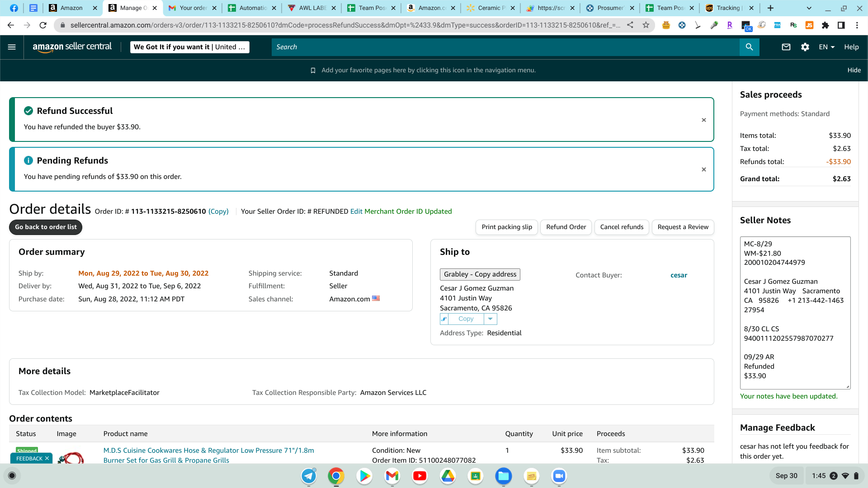Screen dimensions: 868x488
Task: Open the Chrome three-dot menu
Action: coord(857,25)
